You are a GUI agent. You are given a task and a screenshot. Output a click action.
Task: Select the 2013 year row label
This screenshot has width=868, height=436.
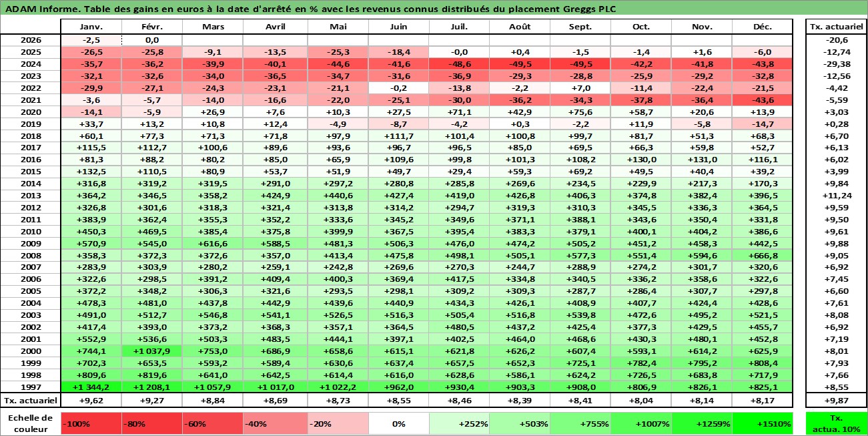(29, 196)
